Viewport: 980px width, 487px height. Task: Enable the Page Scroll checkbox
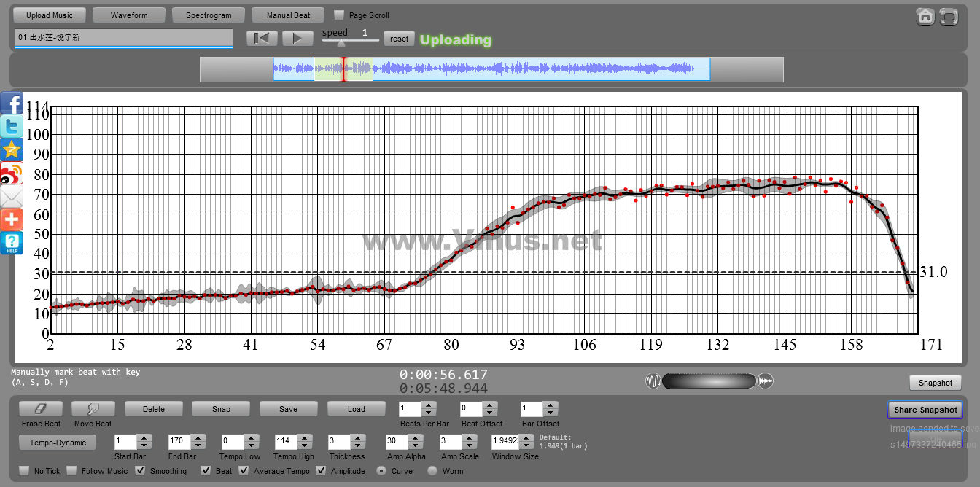click(339, 15)
